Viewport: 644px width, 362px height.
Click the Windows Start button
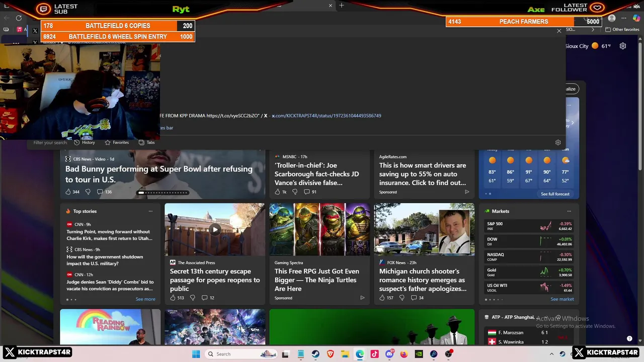coord(196,354)
